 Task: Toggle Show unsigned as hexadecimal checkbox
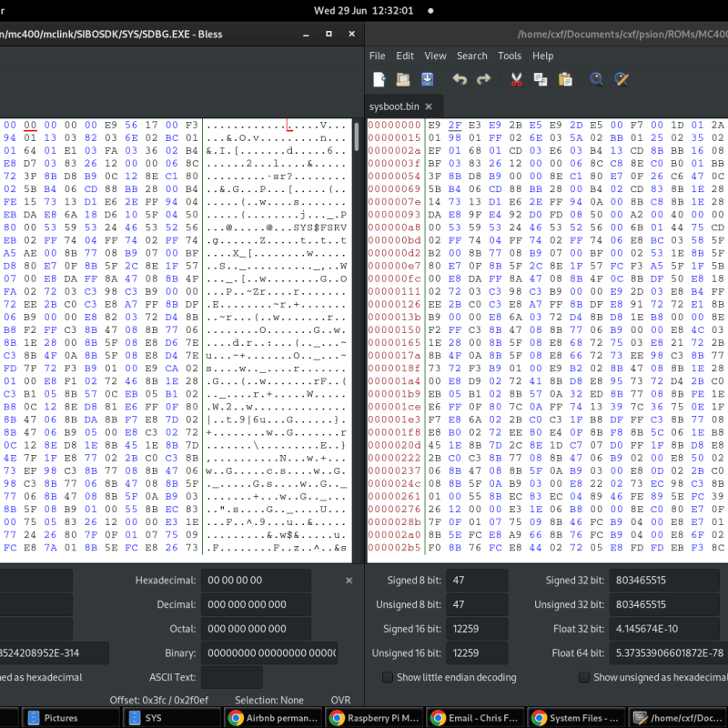[x=584, y=677]
